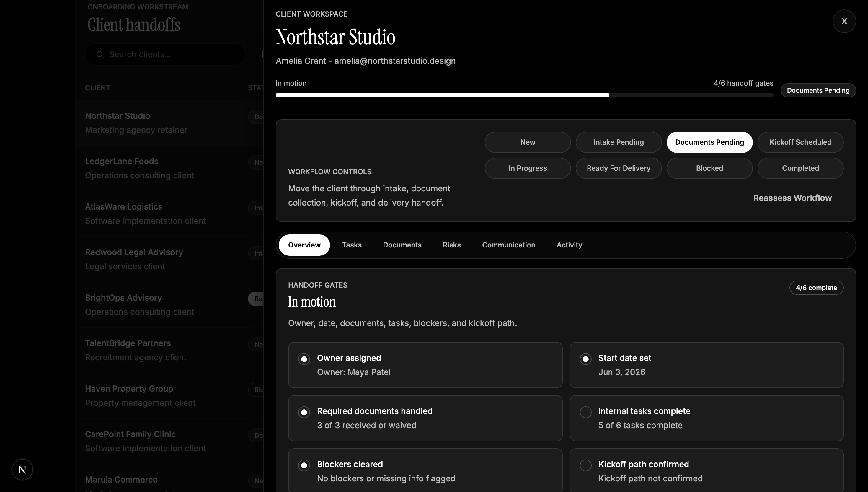This screenshot has height=492, width=868.
Task: Select BrightOps Advisory in client list
Action: 169,305
